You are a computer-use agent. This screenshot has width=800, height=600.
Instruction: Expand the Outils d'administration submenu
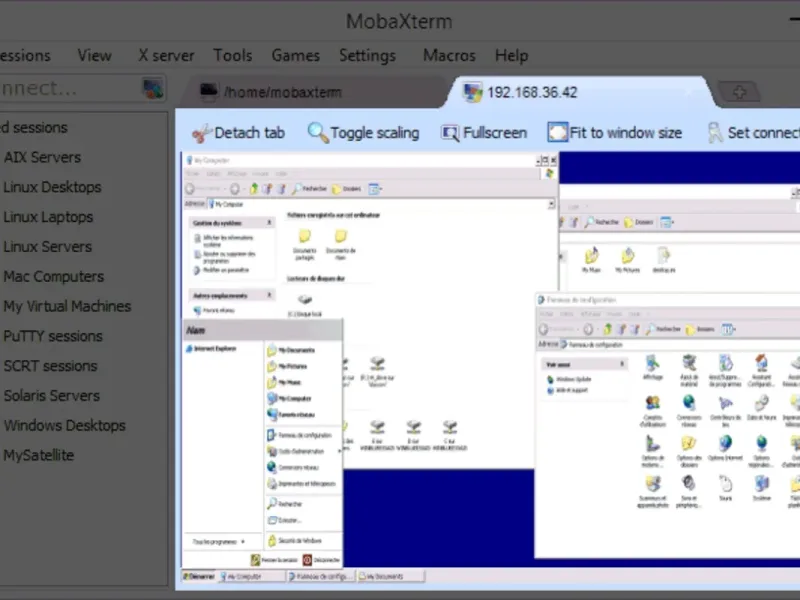pos(303,452)
